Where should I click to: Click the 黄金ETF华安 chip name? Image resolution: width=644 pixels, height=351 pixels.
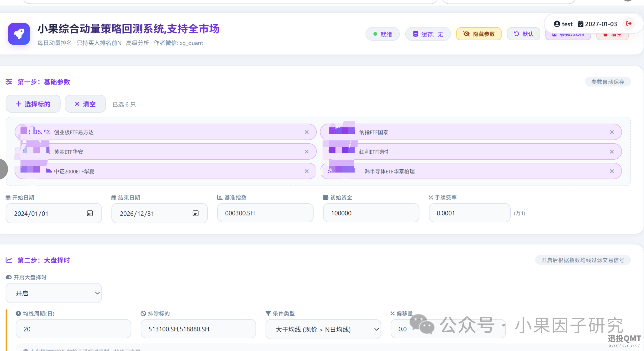pos(69,152)
